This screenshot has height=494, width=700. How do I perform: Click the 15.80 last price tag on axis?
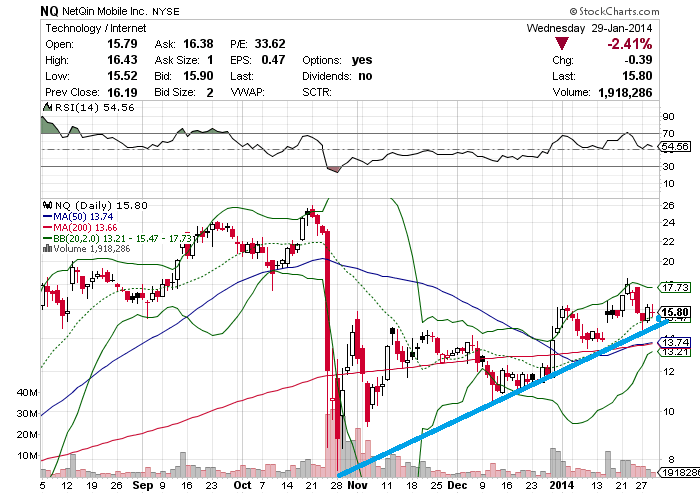pyautogui.click(x=675, y=312)
